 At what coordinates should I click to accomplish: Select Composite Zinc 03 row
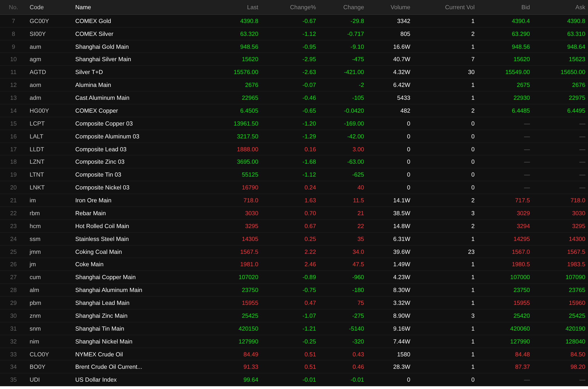(294, 162)
